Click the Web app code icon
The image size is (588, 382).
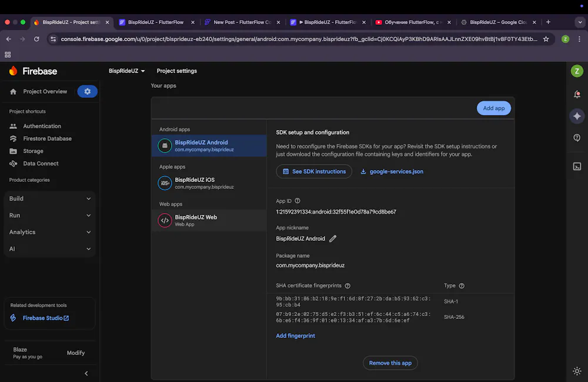coord(165,220)
